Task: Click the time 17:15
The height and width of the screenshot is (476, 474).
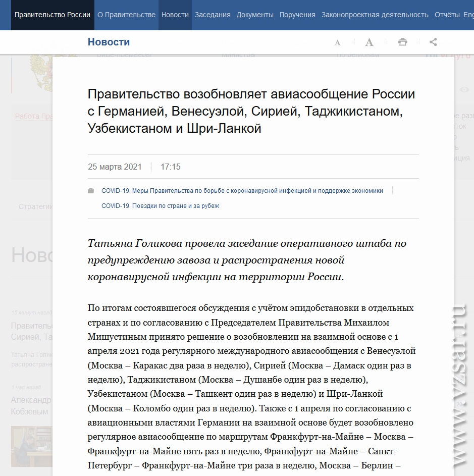Action: pyautogui.click(x=170, y=167)
